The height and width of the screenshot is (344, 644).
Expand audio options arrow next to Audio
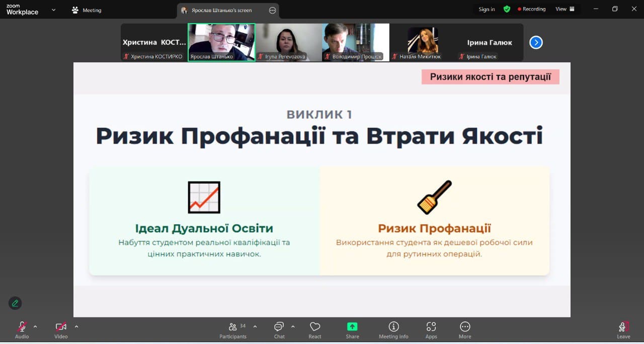pyautogui.click(x=35, y=326)
